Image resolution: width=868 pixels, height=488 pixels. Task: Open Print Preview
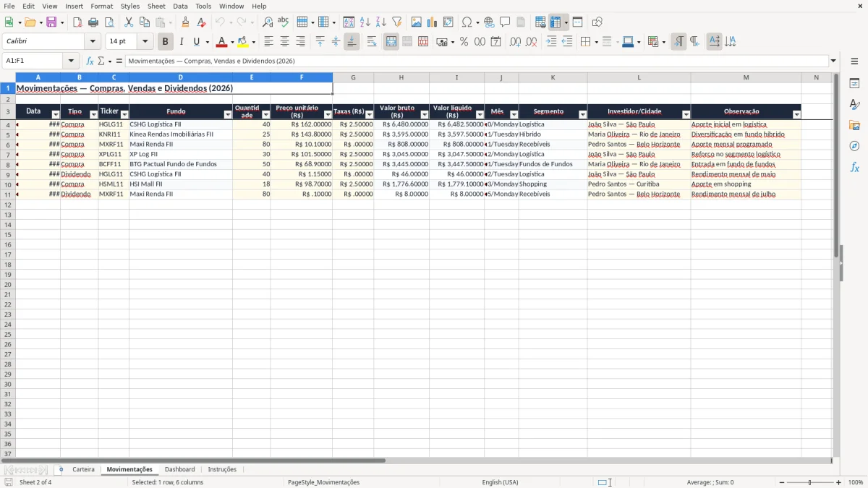[109, 22]
